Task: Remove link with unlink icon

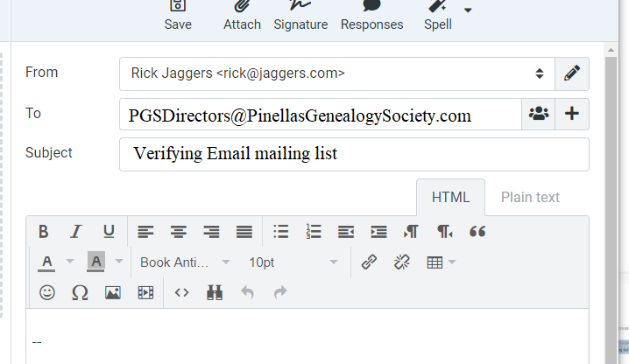Action: pyautogui.click(x=402, y=262)
